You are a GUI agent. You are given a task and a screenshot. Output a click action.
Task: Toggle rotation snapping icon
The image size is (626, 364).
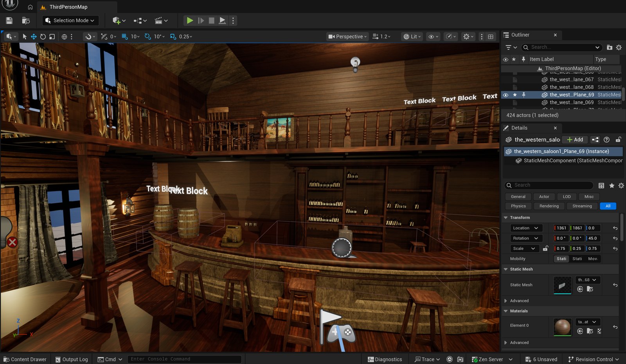point(148,36)
